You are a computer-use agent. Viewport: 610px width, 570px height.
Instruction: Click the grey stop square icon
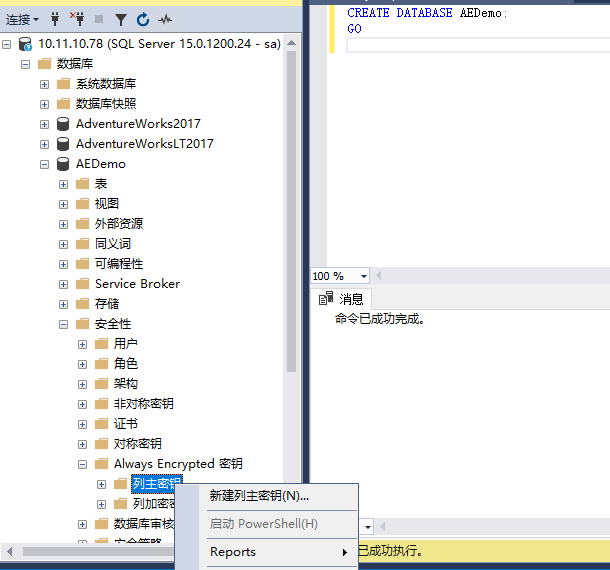[x=99, y=19]
